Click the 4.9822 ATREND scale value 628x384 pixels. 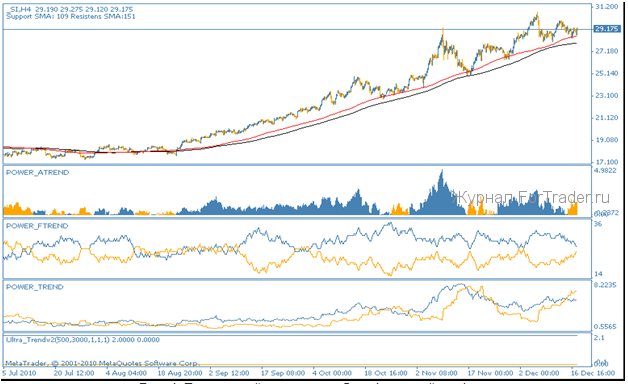point(605,170)
